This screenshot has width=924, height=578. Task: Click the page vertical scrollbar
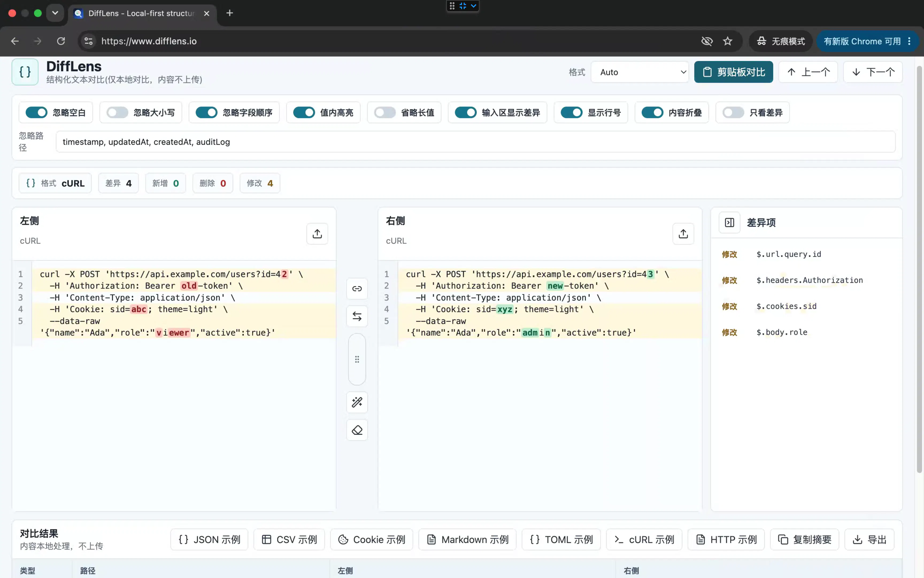[919, 269]
